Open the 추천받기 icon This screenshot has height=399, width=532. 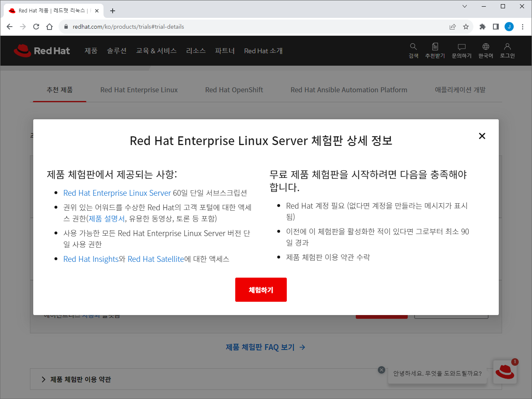tap(435, 51)
